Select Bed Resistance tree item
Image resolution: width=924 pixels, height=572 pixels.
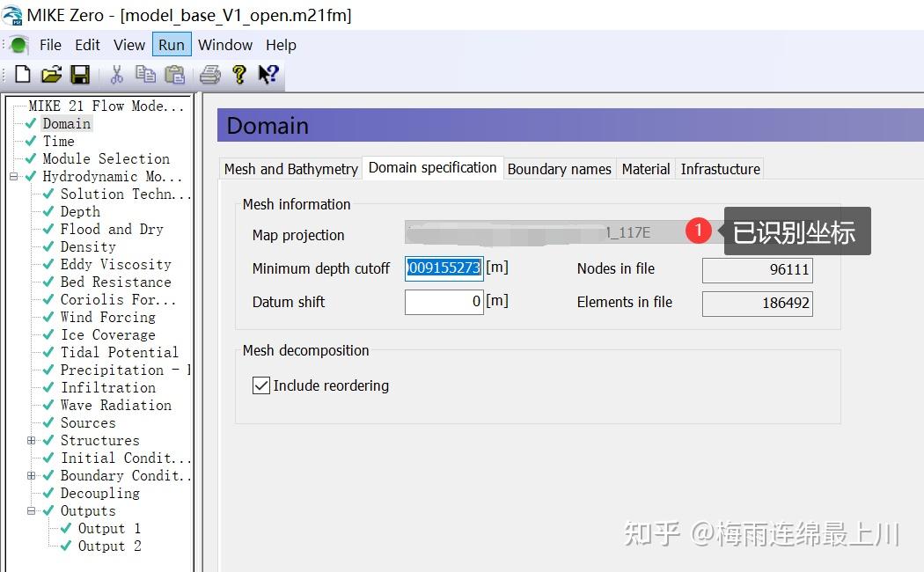[x=115, y=282]
